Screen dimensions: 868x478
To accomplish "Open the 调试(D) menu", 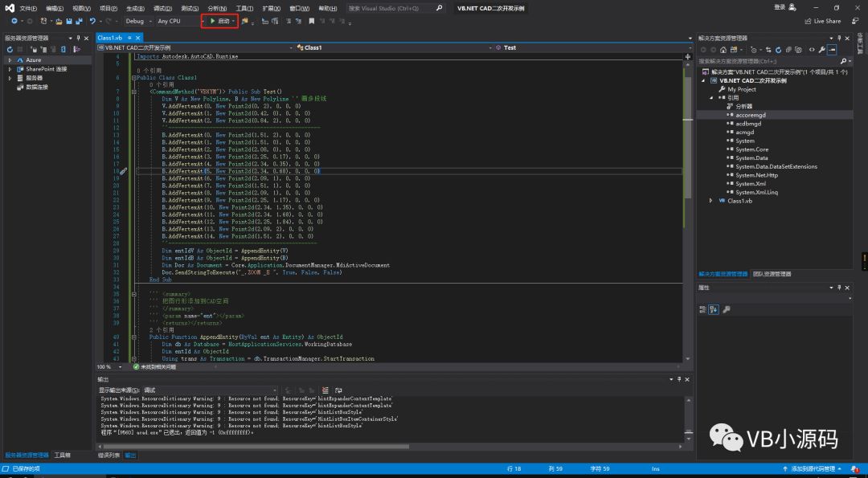I will (162, 8).
